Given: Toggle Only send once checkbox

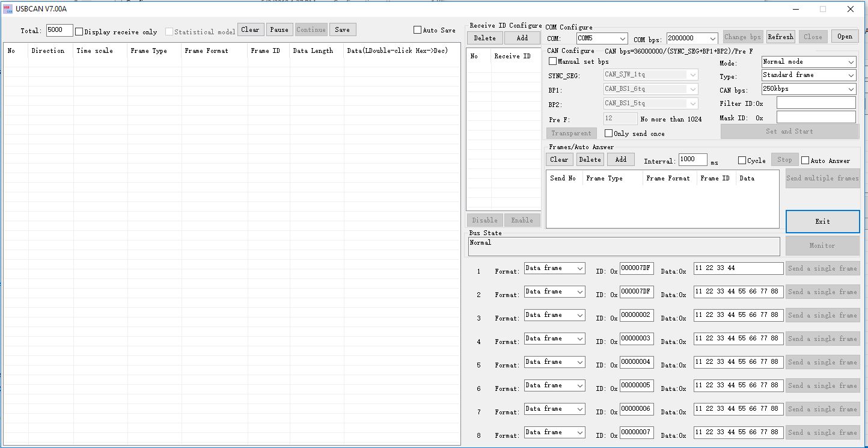Looking at the screenshot, I should click(608, 133).
